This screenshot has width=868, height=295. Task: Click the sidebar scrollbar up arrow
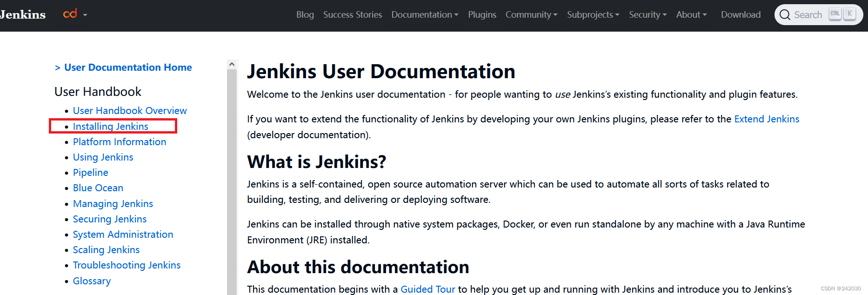click(x=232, y=64)
